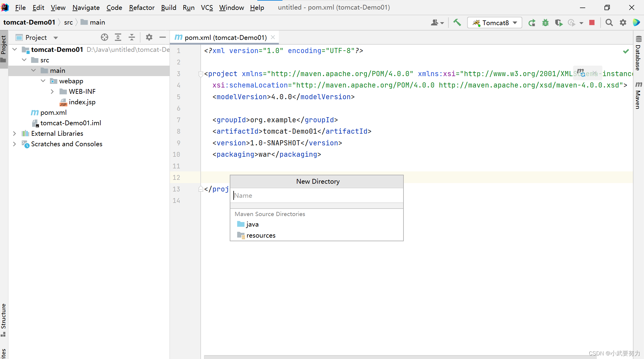The height and width of the screenshot is (359, 644).
Task: Collapse All in the Project panel toolbar
Action: click(132, 37)
